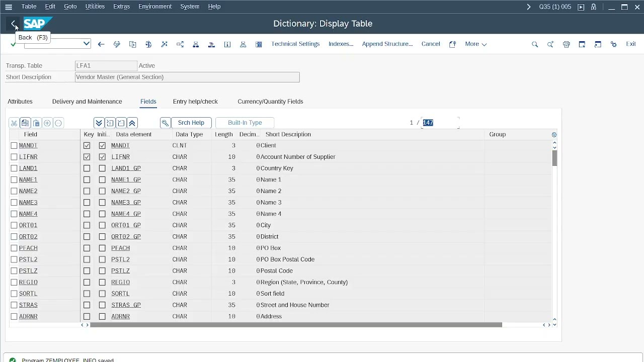Image resolution: width=644 pixels, height=362 pixels.
Task: Open the hamburger menu icon
Action: pyautogui.click(x=9, y=7)
